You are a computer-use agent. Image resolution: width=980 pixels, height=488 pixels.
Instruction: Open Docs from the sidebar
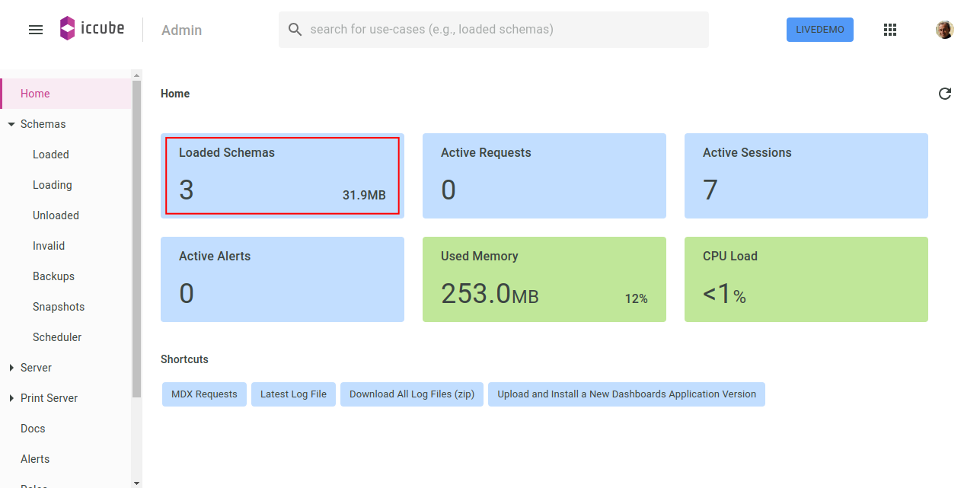point(33,429)
